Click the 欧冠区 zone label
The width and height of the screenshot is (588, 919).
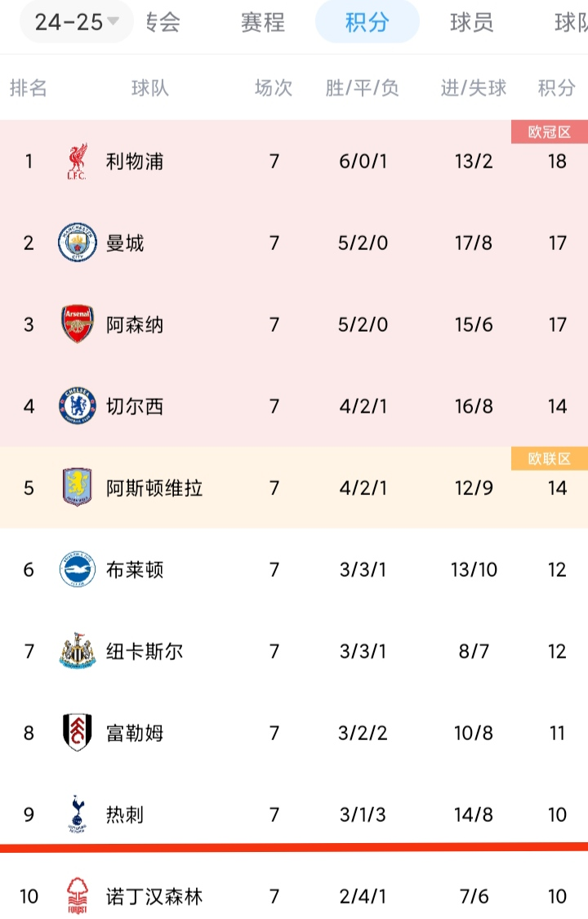[550, 132]
